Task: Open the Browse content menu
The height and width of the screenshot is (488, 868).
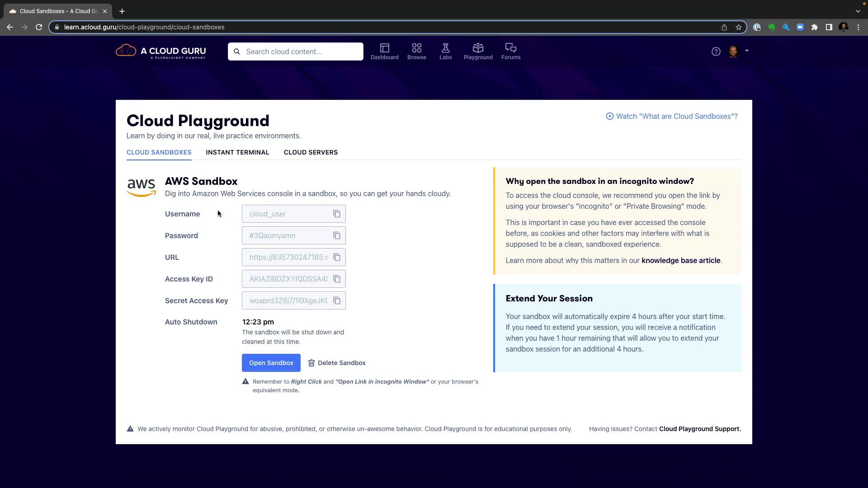Action: point(416,52)
